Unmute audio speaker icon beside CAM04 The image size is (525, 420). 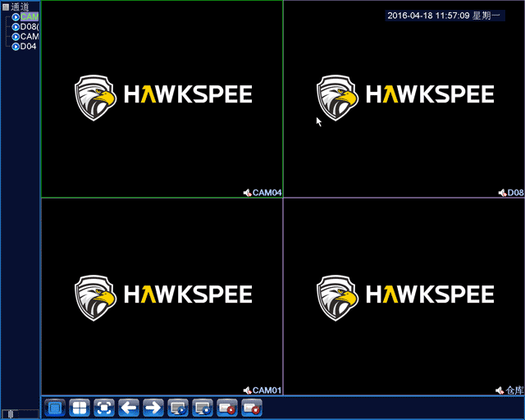(247, 193)
